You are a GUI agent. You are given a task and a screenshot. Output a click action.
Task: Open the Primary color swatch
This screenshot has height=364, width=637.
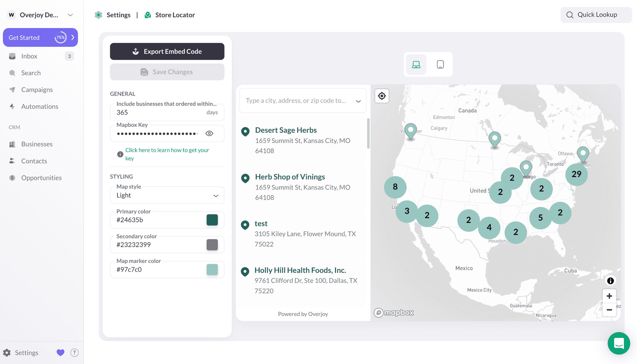point(212,220)
